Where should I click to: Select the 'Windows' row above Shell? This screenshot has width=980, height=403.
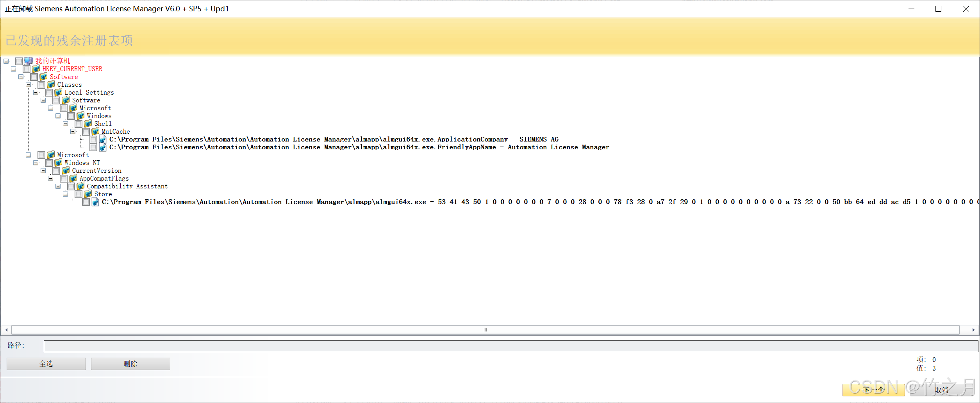coord(99,116)
